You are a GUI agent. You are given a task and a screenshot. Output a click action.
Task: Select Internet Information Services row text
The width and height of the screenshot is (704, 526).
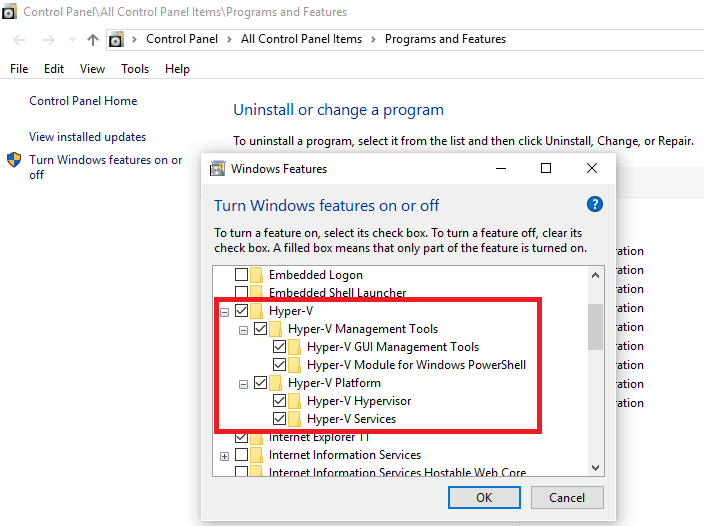coord(344,455)
